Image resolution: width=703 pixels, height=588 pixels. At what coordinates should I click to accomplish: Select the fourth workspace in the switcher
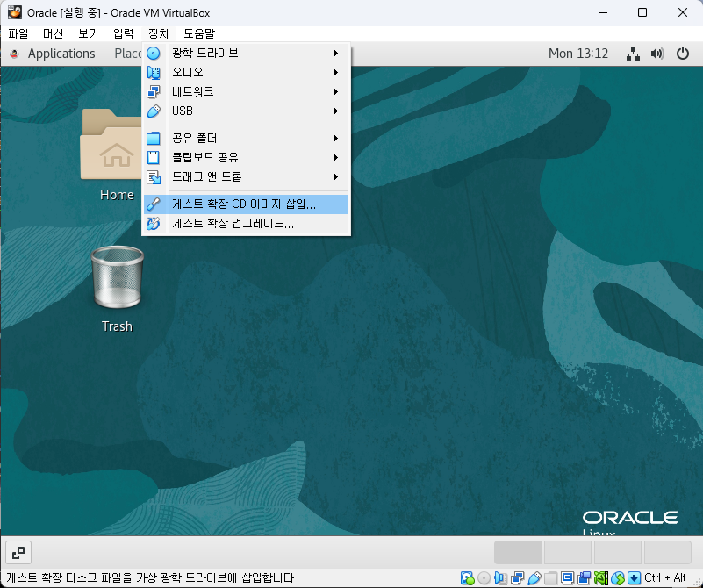click(x=668, y=553)
